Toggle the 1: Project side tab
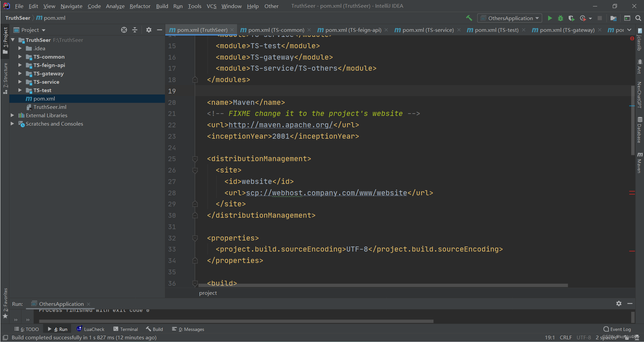The image size is (644, 342). pos(5,40)
